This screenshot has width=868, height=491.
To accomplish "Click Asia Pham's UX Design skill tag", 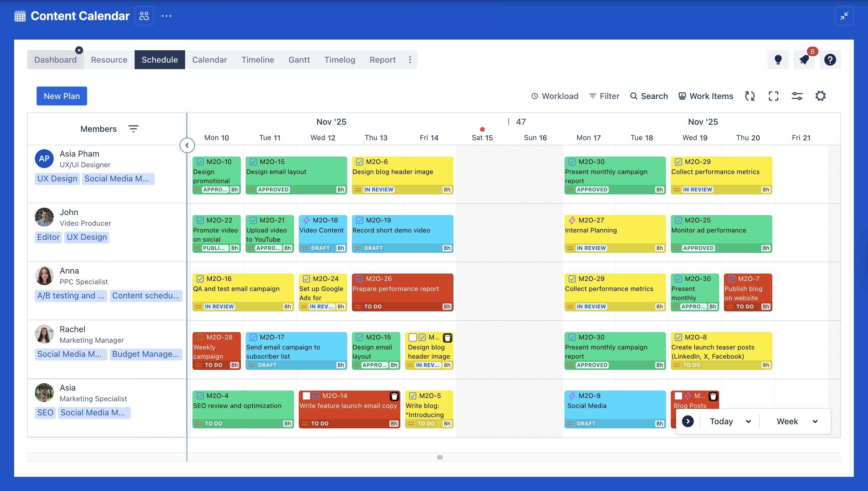I will tap(57, 179).
